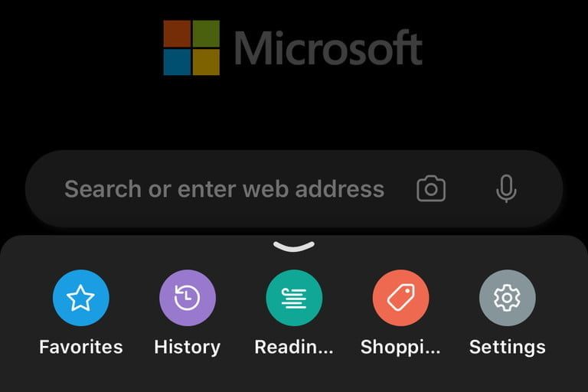Image resolution: width=588 pixels, height=392 pixels.
Task: Start voice search with the microphone icon
Action: (x=506, y=188)
